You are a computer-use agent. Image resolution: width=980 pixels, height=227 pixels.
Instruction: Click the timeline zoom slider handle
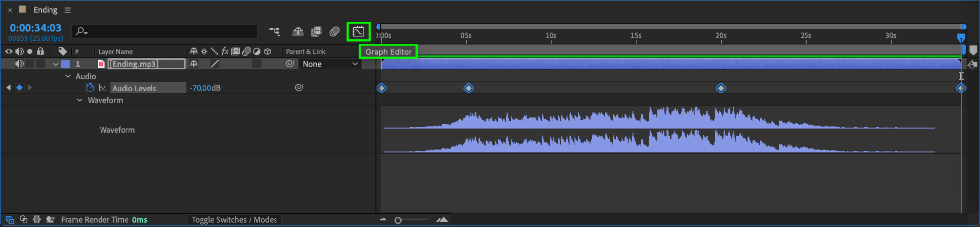coord(398,220)
